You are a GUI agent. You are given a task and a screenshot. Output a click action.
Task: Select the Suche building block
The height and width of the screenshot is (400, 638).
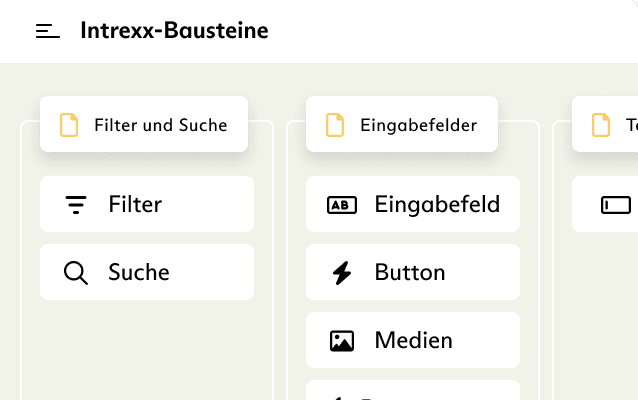147,273
